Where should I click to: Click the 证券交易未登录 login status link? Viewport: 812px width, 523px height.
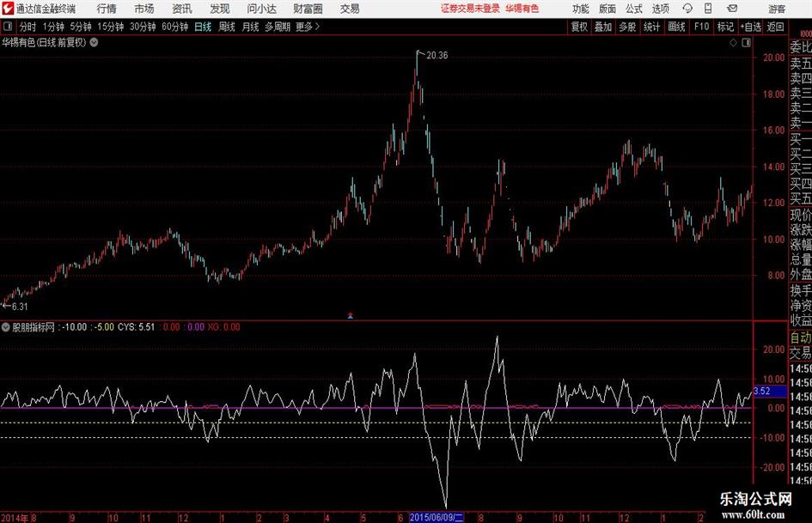pos(470,9)
